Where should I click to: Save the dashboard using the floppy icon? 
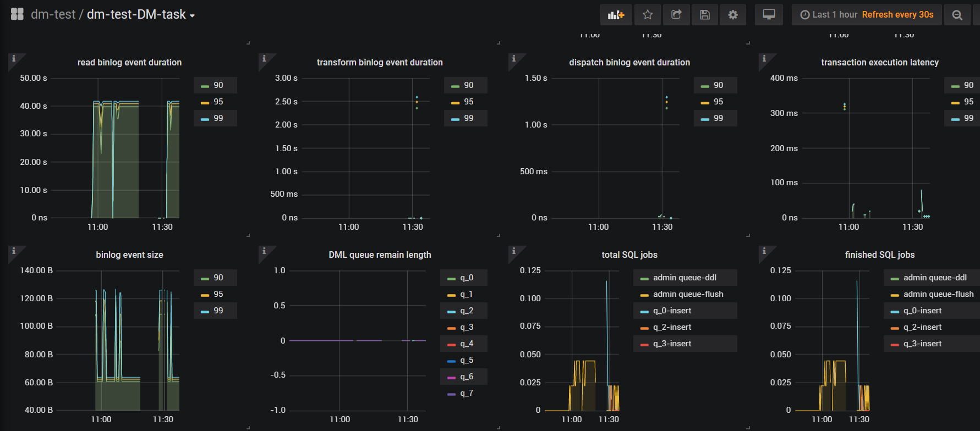point(704,15)
